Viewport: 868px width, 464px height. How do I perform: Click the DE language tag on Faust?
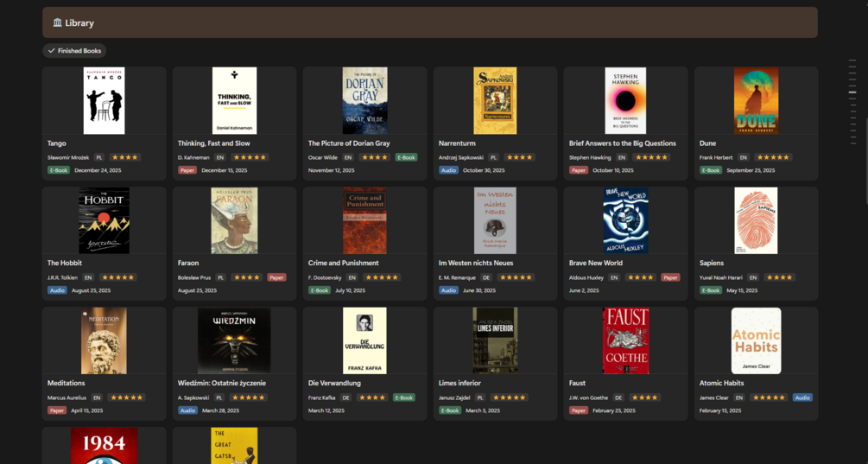[x=618, y=397]
